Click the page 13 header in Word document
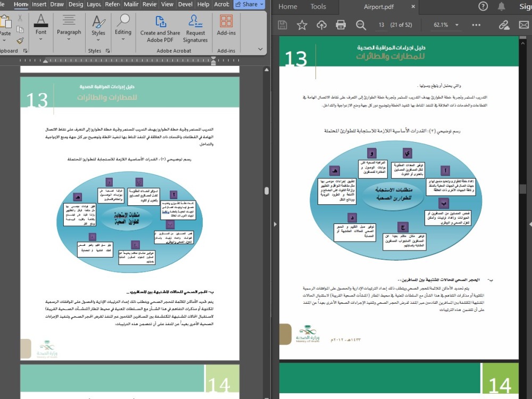Image resolution: width=532 pixels, height=399 pixels. click(x=130, y=92)
